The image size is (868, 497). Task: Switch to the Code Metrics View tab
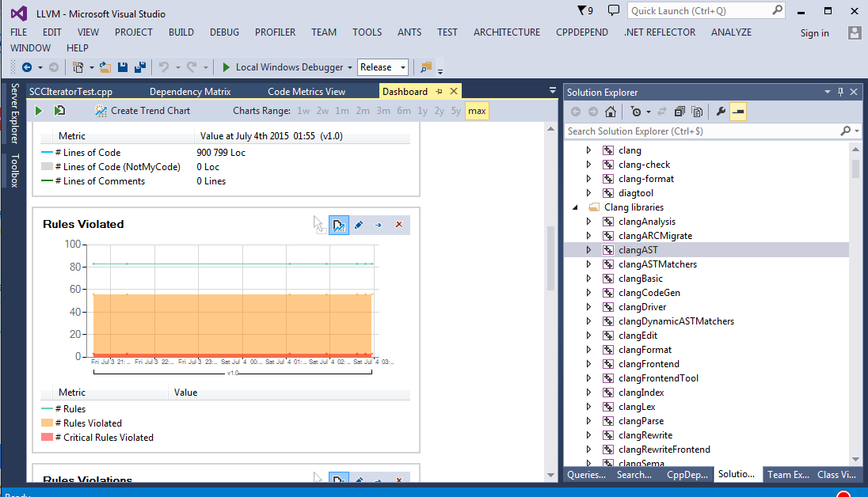[x=306, y=92]
